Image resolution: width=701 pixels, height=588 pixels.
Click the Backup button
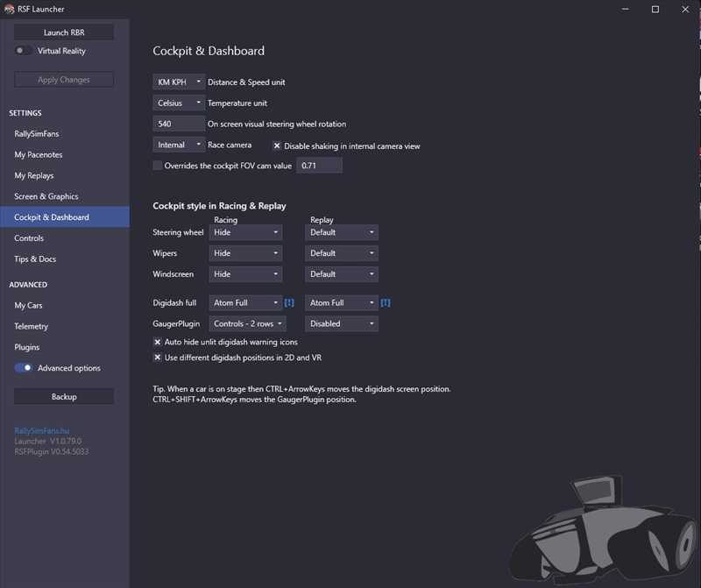click(x=64, y=397)
